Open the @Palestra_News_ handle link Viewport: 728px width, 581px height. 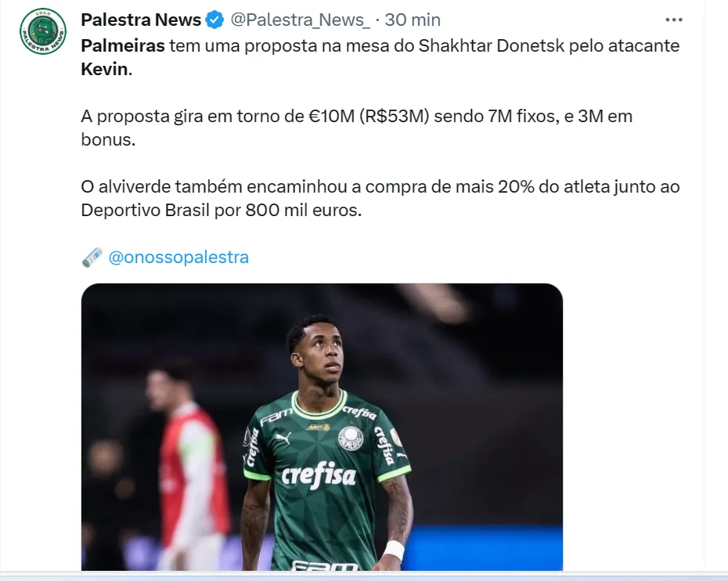coord(301,20)
